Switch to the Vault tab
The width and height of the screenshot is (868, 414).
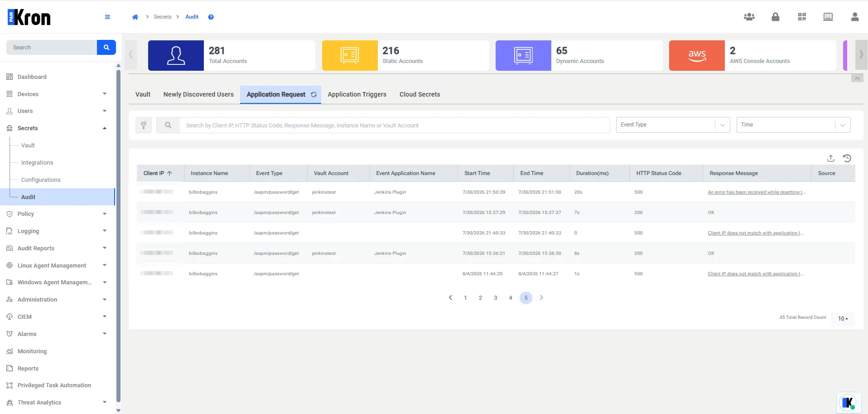coord(143,94)
